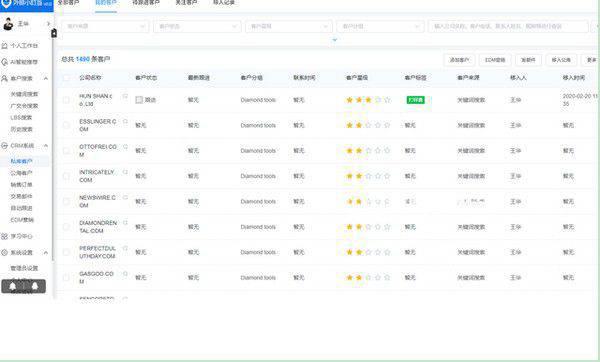Viewport: 600px width, 362px height.
Task: Click the 发邮件 button
Action: point(528,60)
